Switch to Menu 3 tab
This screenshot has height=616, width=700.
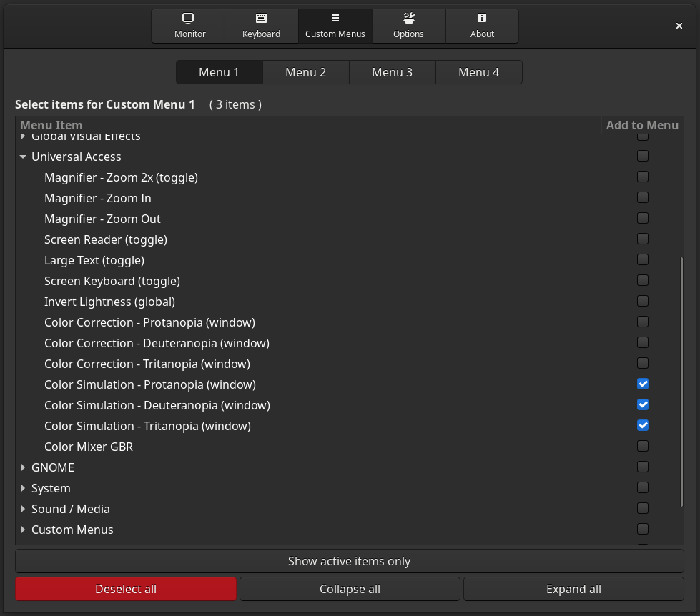pos(393,72)
